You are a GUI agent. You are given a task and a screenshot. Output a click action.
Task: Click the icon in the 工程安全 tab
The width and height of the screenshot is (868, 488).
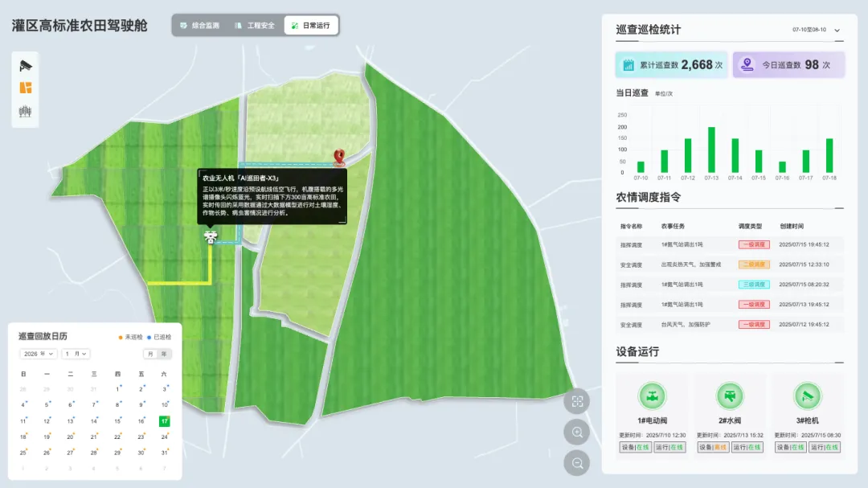(x=238, y=26)
